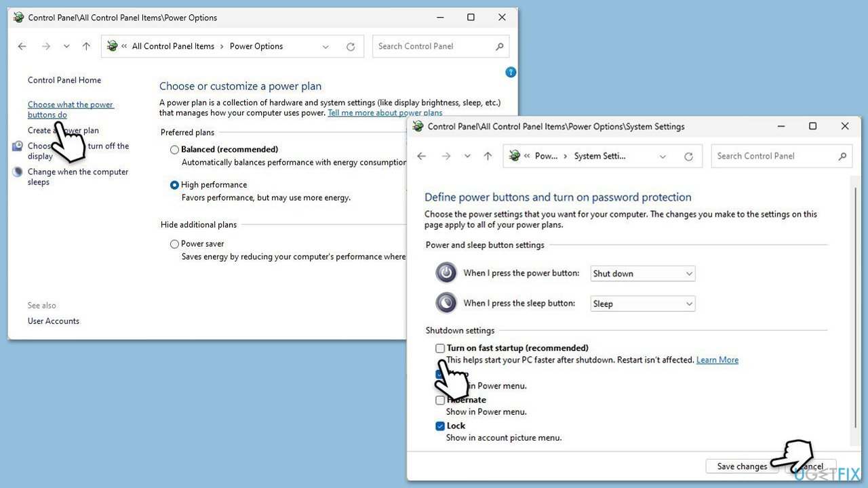Click up arrow in System Settings window
Image resolution: width=868 pixels, height=488 pixels.
[488, 156]
